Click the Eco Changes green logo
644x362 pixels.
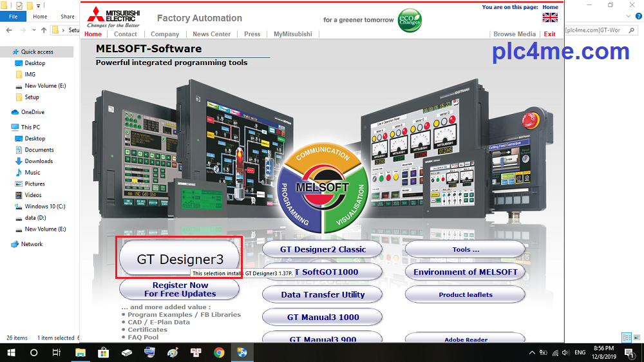(x=410, y=18)
